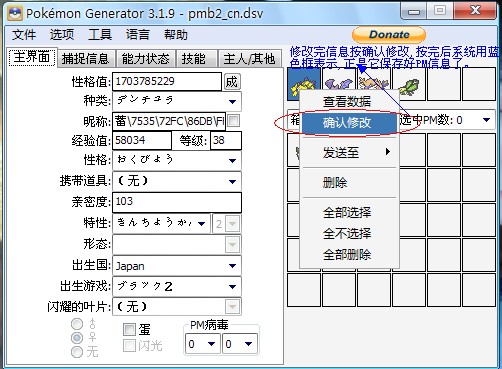The width and height of the screenshot is (502, 369).
Task: Open the second PM病毒 dropdown
Action: click(x=240, y=343)
